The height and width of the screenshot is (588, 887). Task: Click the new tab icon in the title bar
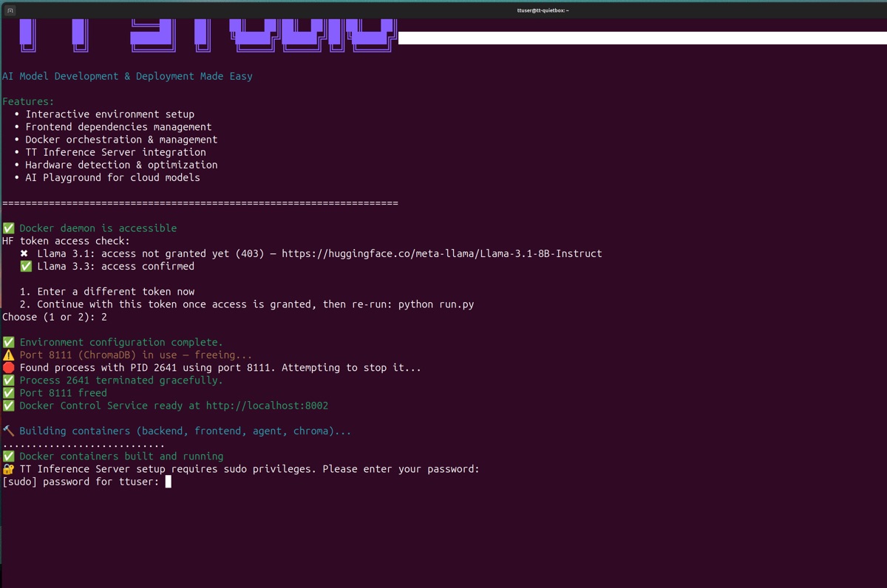10,10
